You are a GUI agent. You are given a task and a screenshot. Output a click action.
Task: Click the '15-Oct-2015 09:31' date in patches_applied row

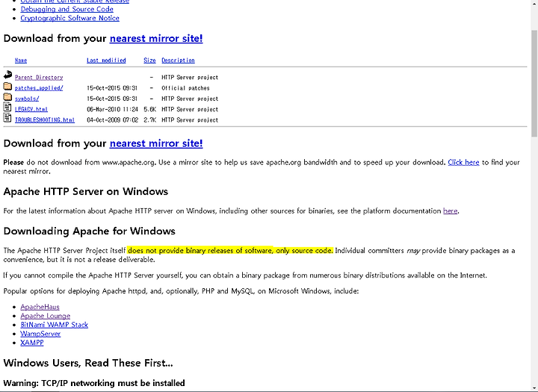(x=112, y=88)
